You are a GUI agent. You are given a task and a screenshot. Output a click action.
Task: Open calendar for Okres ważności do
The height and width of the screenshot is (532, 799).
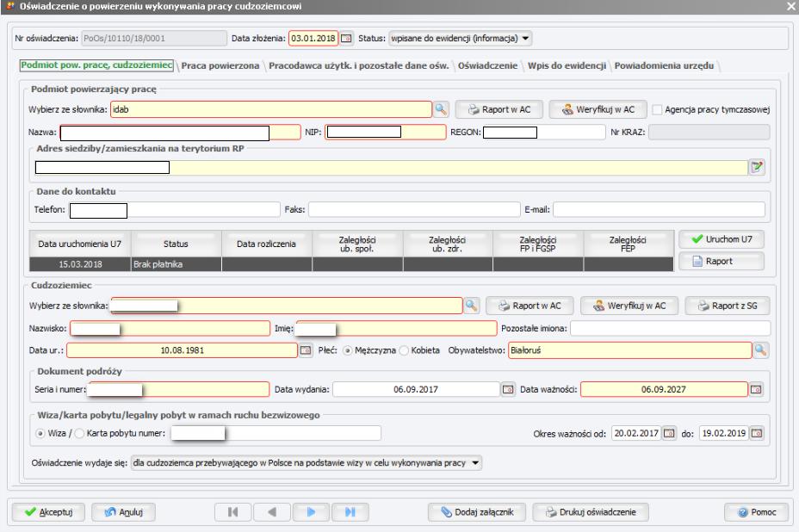(x=757, y=433)
